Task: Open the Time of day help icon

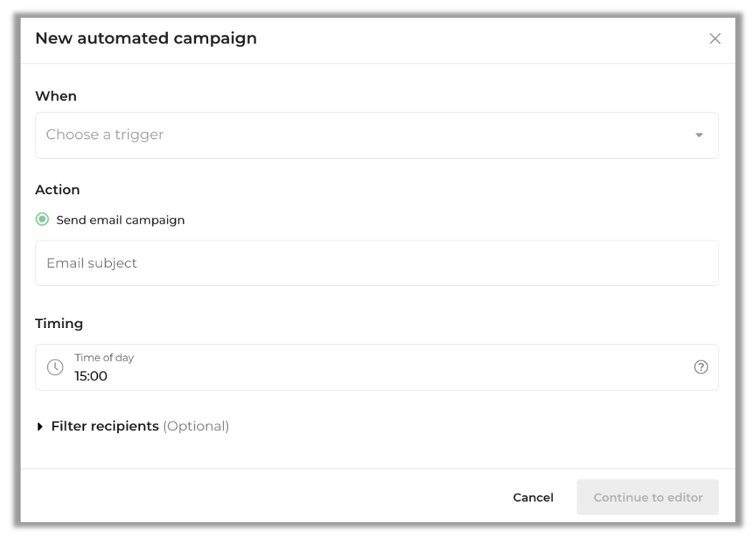Action: pos(701,367)
